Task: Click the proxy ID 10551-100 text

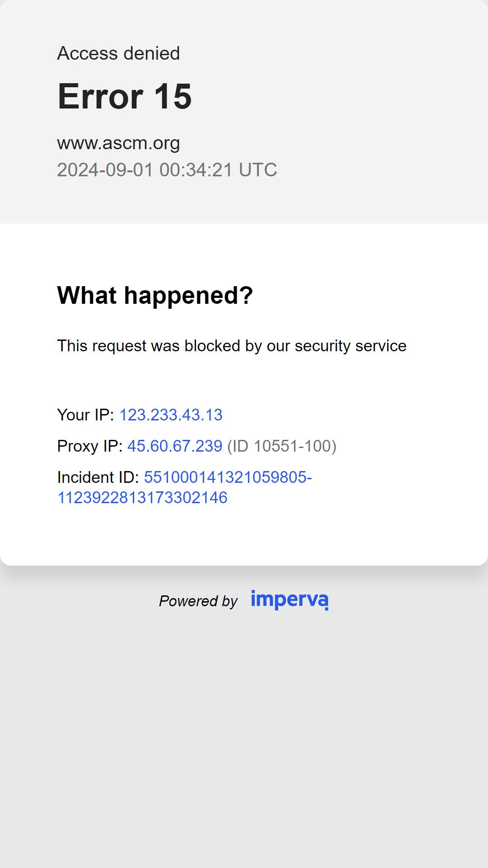Action: pos(282,446)
